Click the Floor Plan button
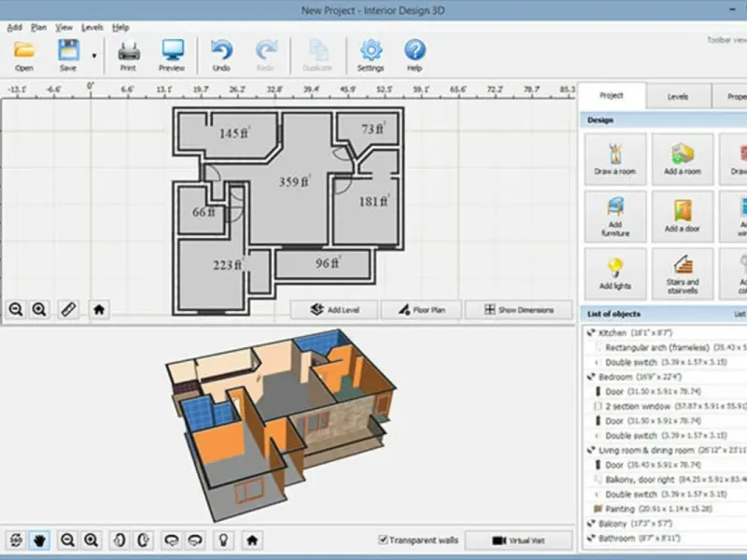The height and width of the screenshot is (560, 747). [421, 310]
